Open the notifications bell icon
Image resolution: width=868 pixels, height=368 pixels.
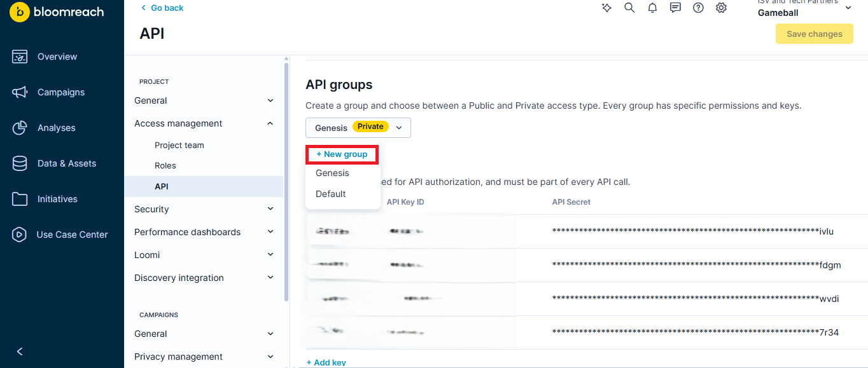(x=652, y=8)
